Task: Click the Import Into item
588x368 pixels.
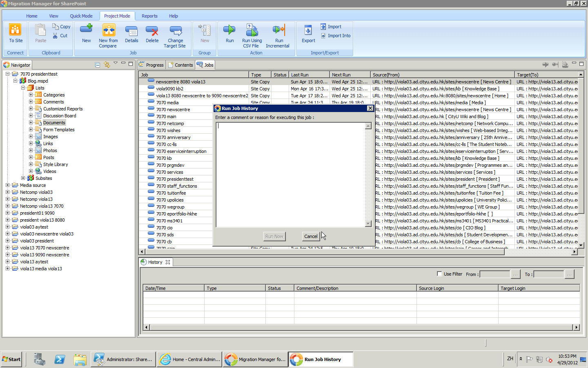Action: pyautogui.click(x=336, y=36)
